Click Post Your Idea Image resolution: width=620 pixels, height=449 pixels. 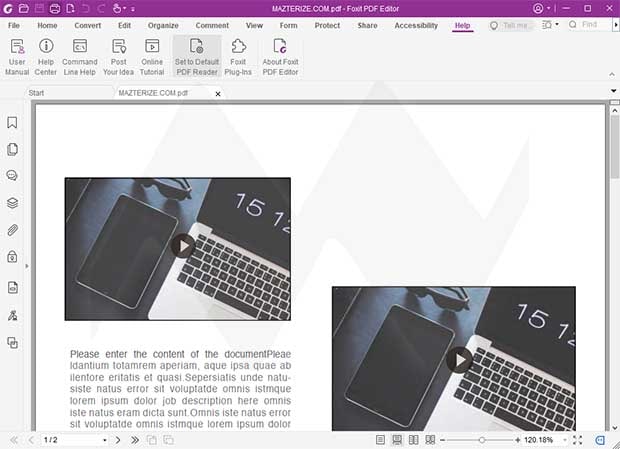point(118,57)
